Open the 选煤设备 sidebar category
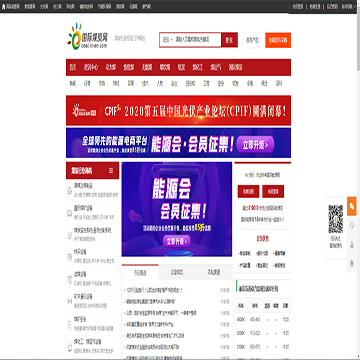360x360 pixels. 80,274
